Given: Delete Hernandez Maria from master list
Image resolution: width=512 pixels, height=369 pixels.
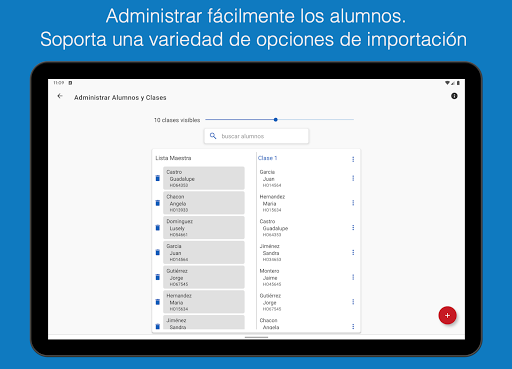Looking at the screenshot, I should 158,302.
